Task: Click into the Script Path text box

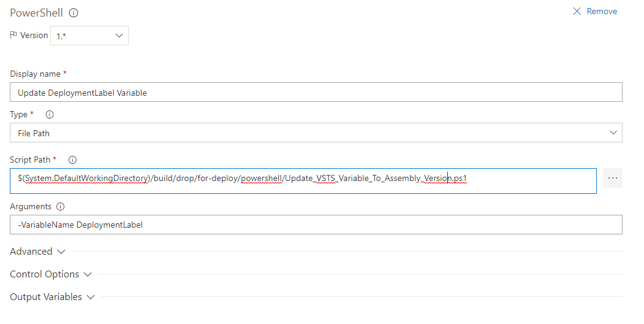Action: coord(303,181)
